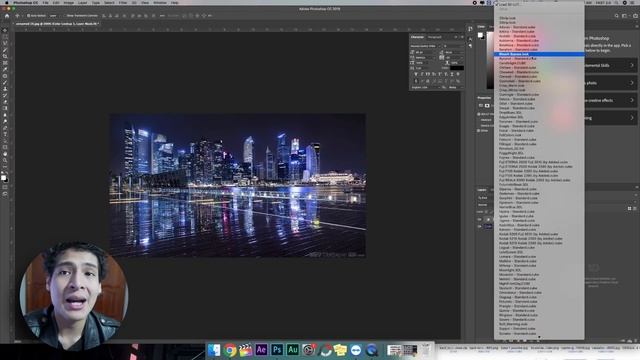Toggle Faux Bold in Character panel
This screenshot has height=360, width=640.
click(x=416, y=74)
